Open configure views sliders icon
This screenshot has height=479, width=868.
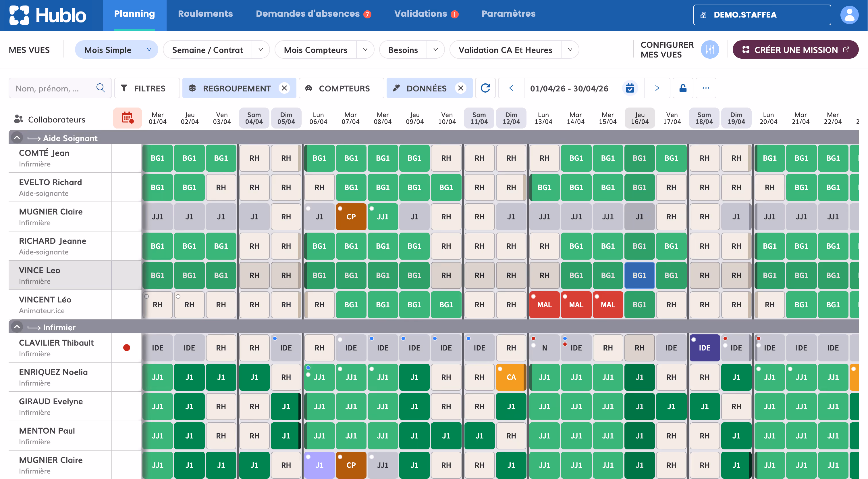pyautogui.click(x=710, y=49)
